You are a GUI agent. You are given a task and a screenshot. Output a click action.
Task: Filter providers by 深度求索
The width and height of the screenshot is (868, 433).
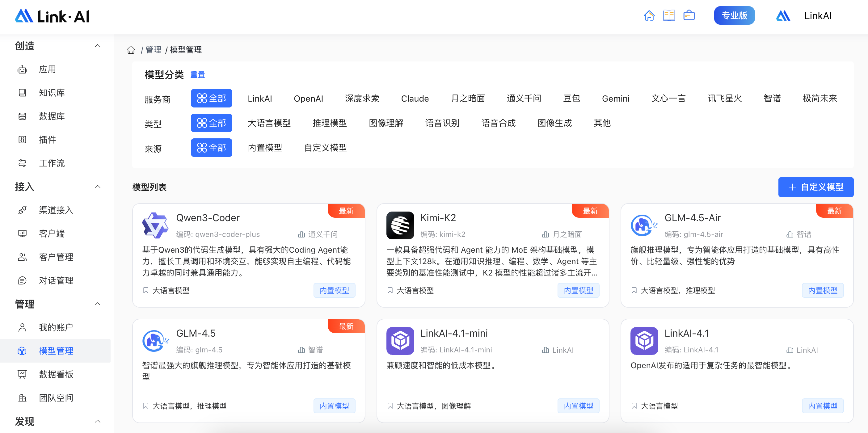[362, 99]
